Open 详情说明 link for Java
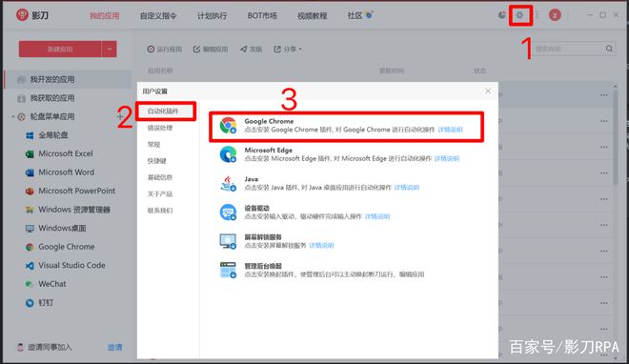Viewport: 629px width, 364px height. [406, 187]
